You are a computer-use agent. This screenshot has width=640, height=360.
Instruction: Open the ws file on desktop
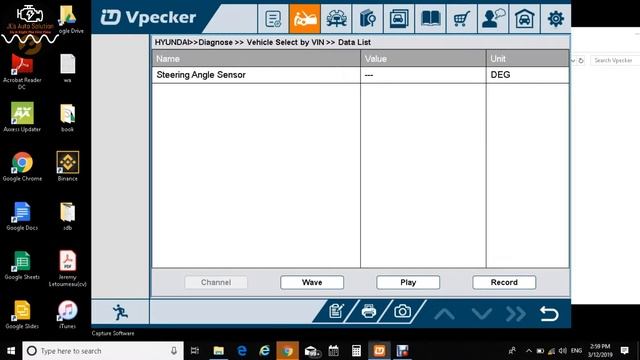[67, 68]
